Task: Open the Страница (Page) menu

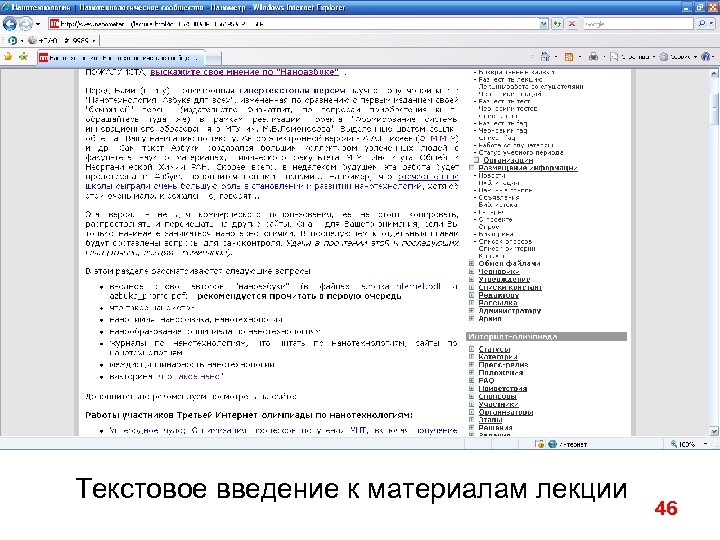Action: [x=633, y=57]
